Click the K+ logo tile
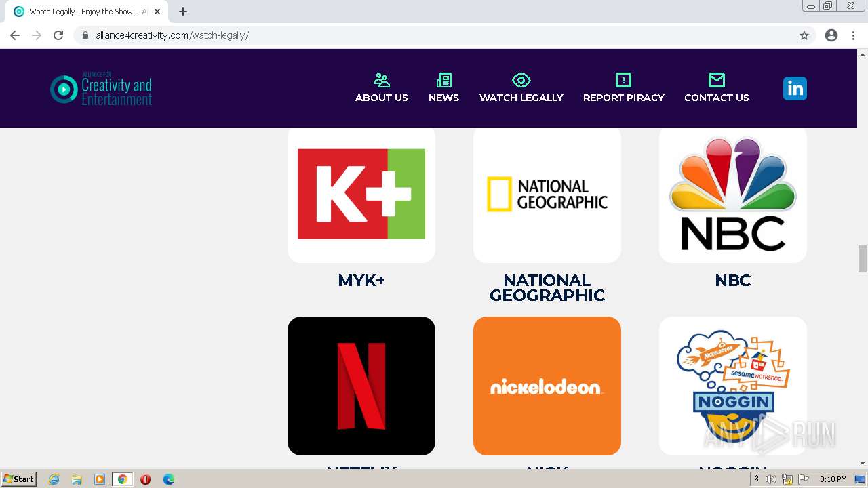The width and height of the screenshot is (868, 488). pos(361,194)
